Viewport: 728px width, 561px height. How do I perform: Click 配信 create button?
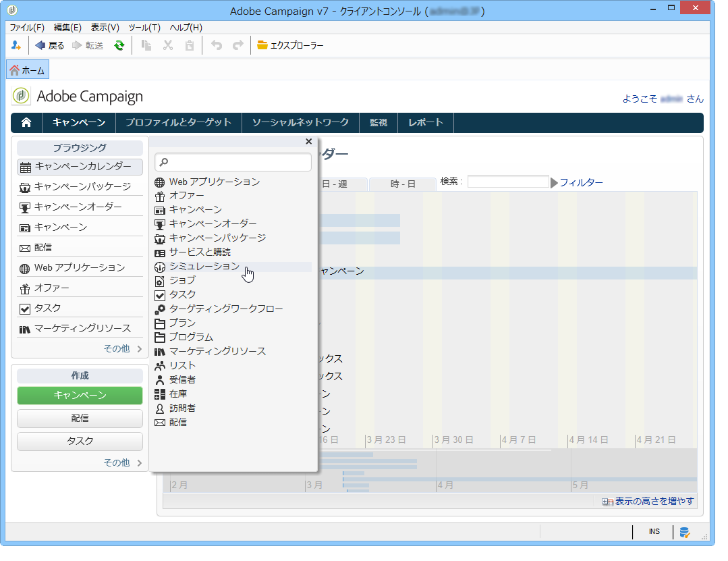point(80,419)
